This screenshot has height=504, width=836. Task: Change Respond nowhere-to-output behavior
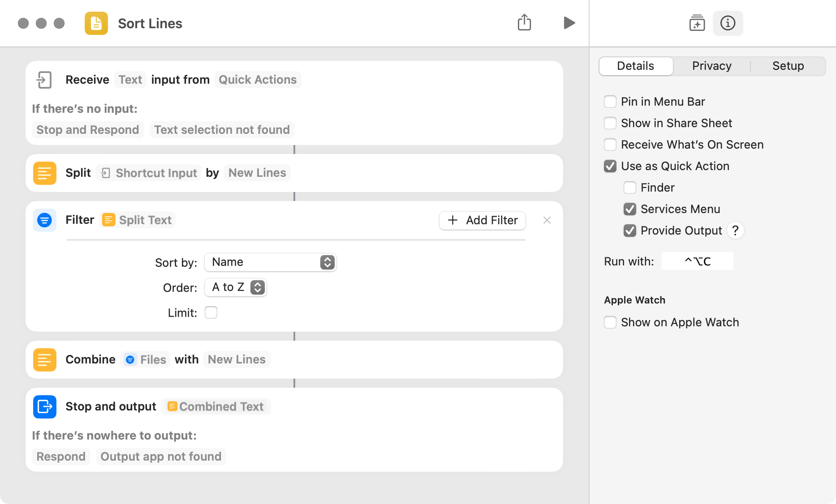pos(61,457)
